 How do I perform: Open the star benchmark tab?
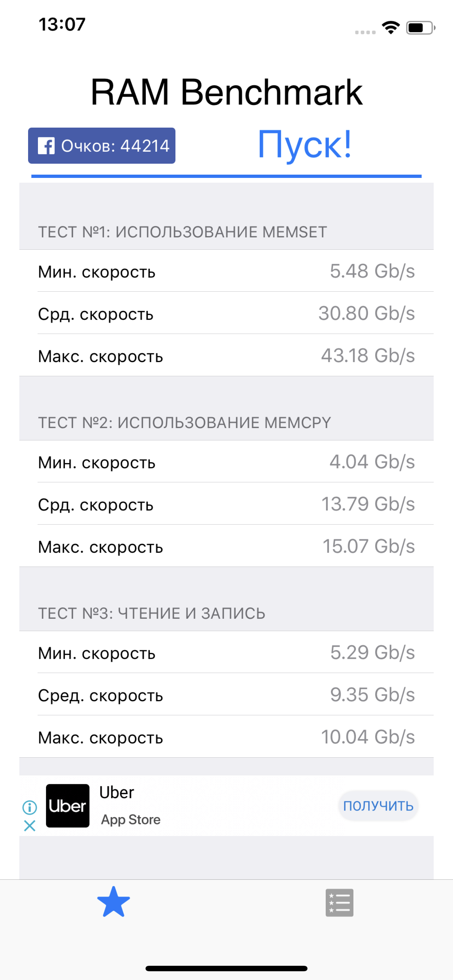coord(113,902)
